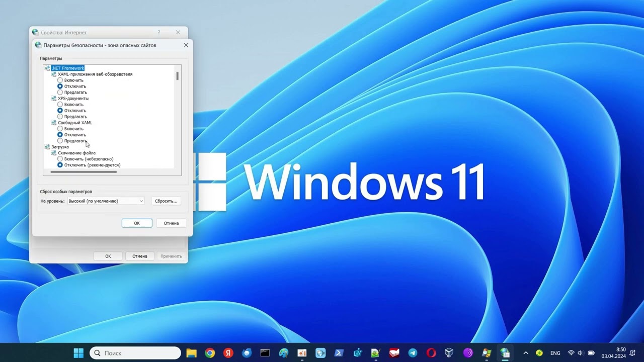The width and height of the screenshot is (644, 362).
Task: Launch Opera browser from the taskbar
Action: pyautogui.click(x=431, y=353)
